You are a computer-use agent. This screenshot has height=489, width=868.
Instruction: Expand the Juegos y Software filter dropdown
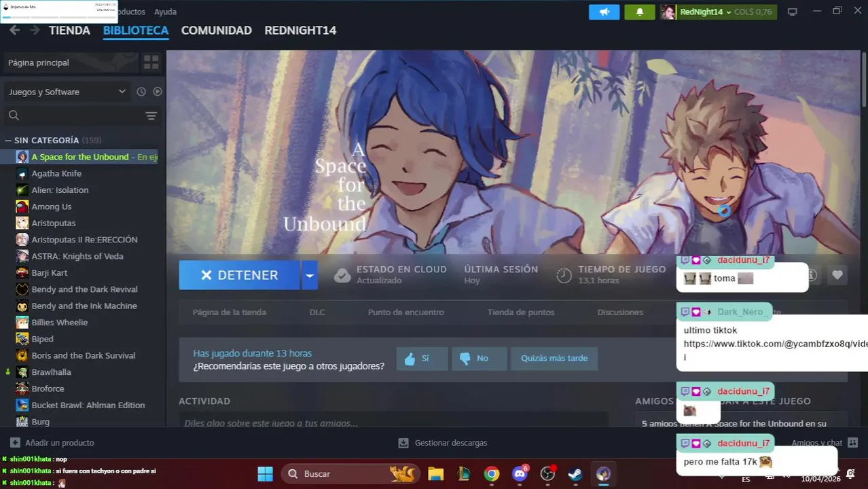[x=67, y=92]
